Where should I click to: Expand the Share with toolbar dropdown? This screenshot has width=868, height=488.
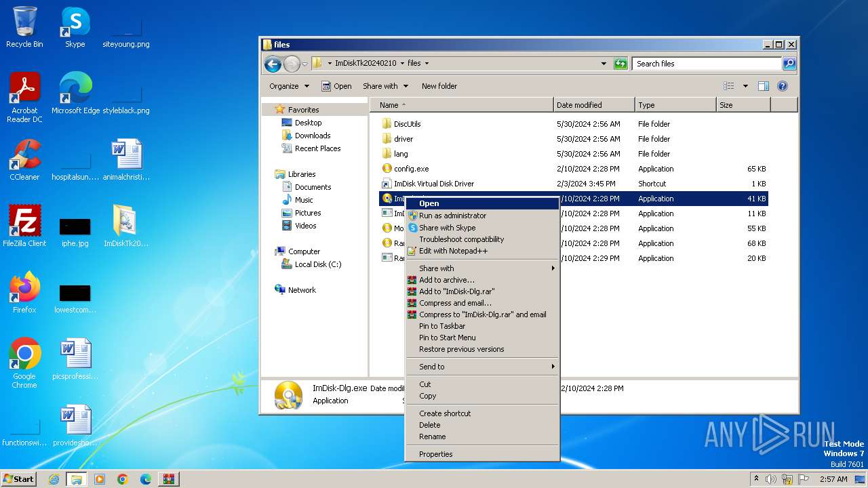385,86
